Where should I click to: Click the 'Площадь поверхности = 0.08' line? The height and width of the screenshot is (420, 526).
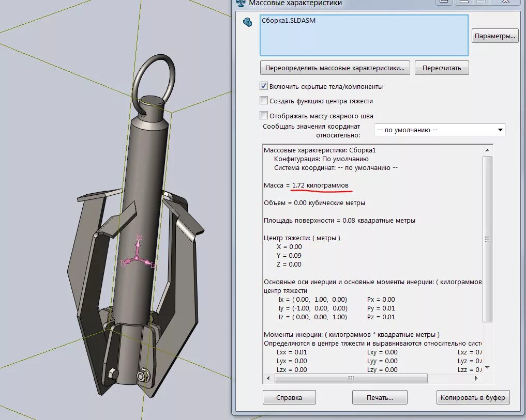click(339, 221)
